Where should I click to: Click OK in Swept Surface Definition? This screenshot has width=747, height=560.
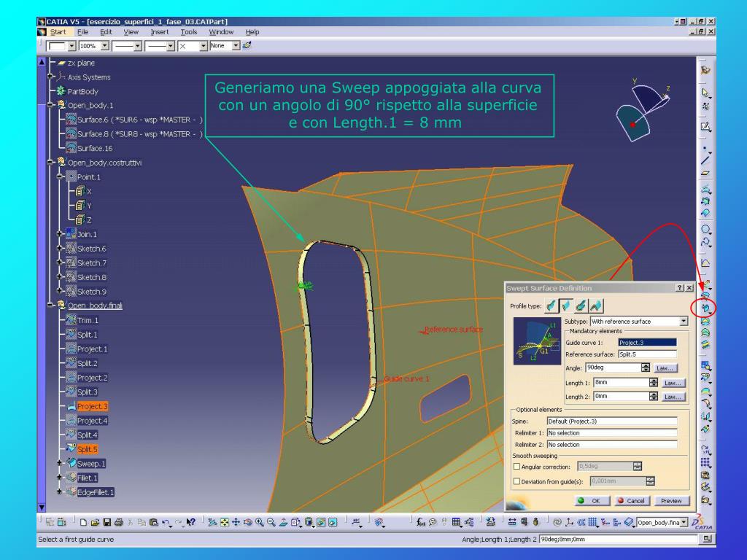point(591,500)
